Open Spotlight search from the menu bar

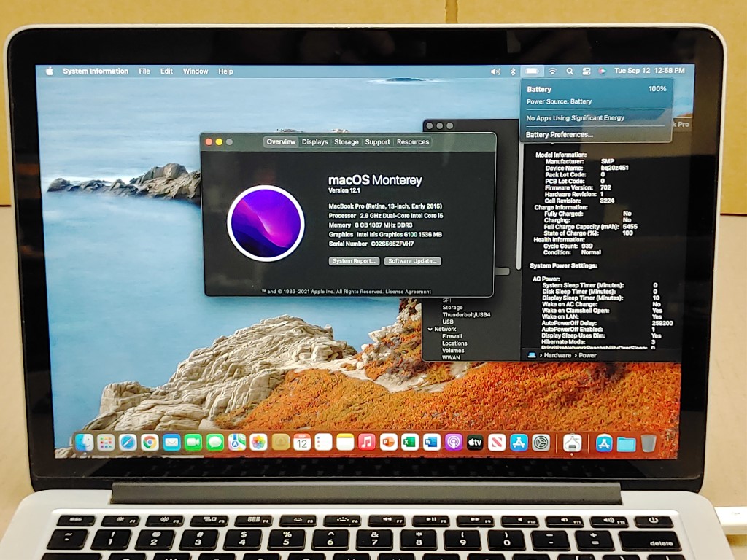coord(570,71)
